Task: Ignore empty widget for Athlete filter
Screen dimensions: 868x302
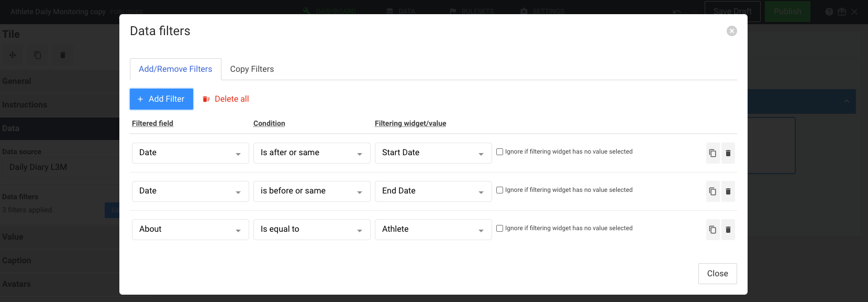Action: (499, 228)
